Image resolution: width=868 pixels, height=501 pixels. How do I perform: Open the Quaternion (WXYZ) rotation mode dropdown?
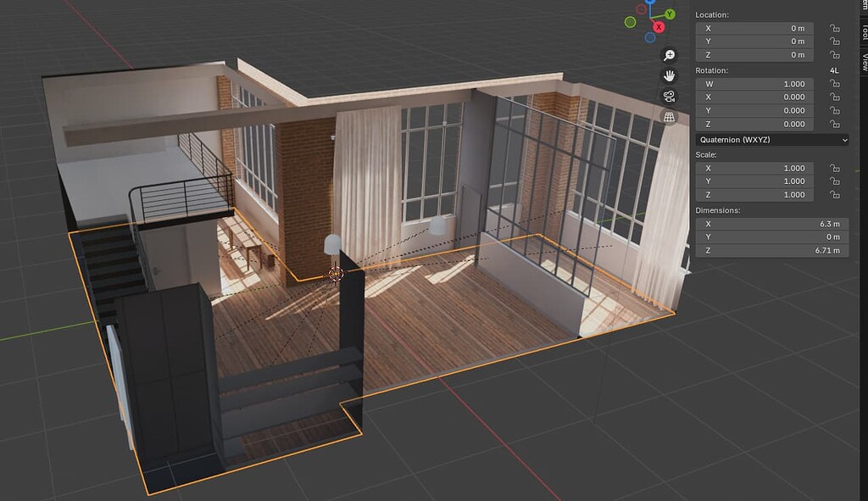[x=771, y=140]
